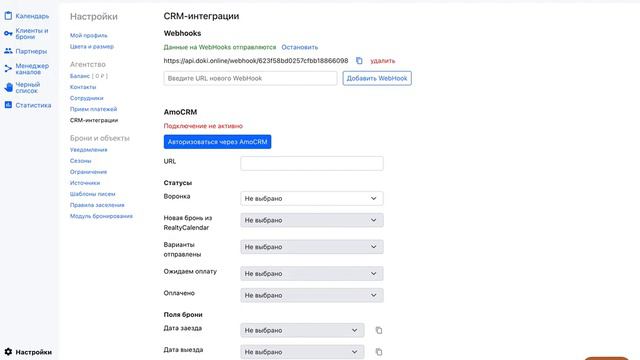Open Модуль бронирования settings link
This screenshot has height=360, width=640.
[x=101, y=216]
